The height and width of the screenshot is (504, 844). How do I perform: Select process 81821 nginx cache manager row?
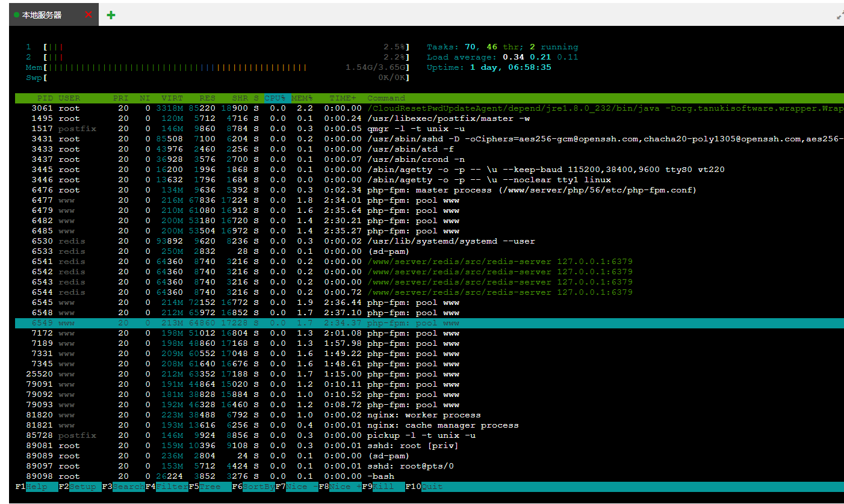pos(429,425)
